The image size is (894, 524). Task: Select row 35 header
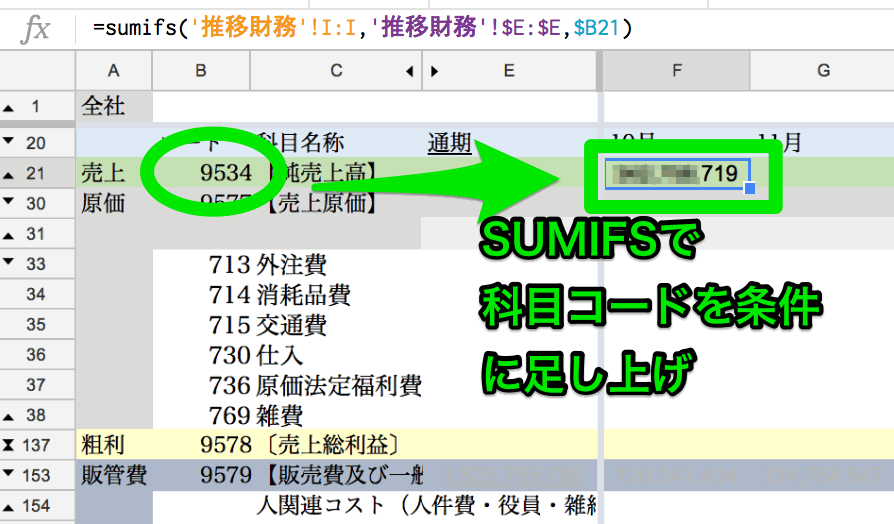[x=36, y=324]
